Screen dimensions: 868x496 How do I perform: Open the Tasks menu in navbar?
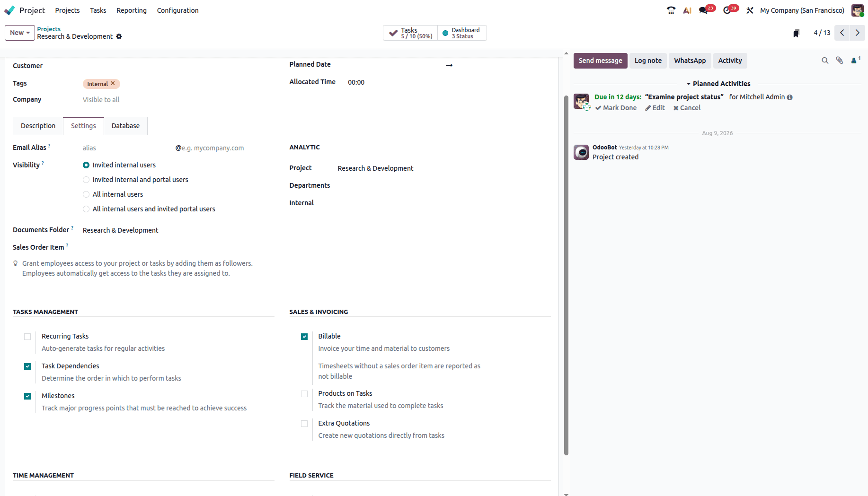pyautogui.click(x=98, y=10)
